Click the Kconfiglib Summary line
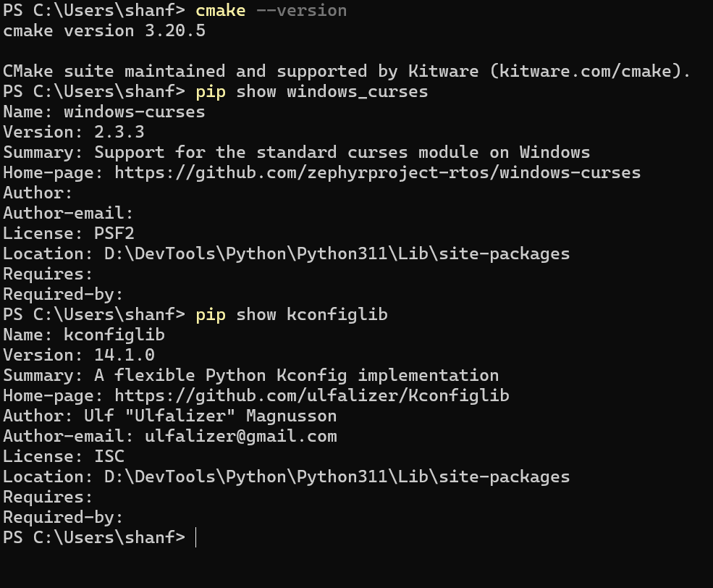Viewport: 713px width, 588px height. (x=250, y=375)
